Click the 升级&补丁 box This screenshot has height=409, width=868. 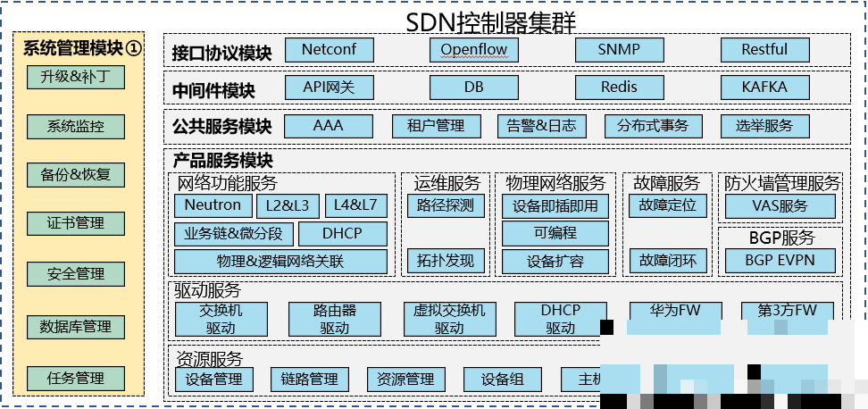[x=76, y=78]
